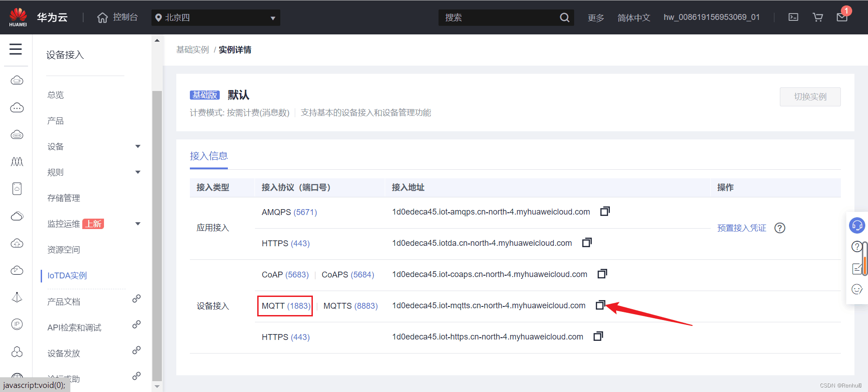Click the IP service icon in left rail

pos(17,324)
